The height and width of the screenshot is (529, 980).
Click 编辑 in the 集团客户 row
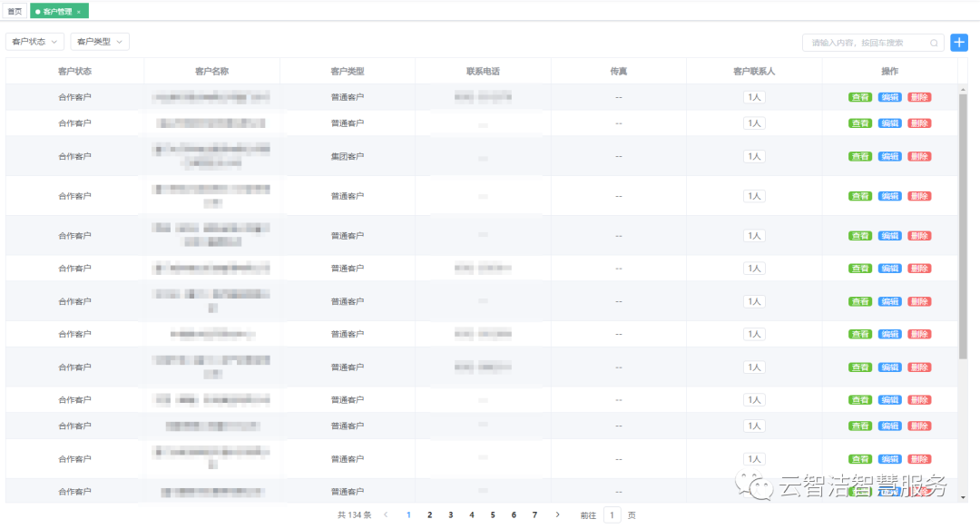pos(890,157)
